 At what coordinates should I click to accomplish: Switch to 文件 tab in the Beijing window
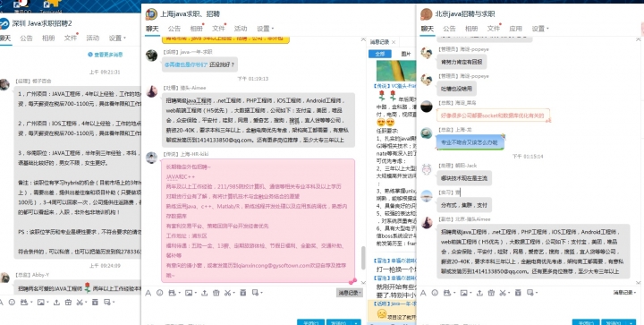(x=493, y=29)
